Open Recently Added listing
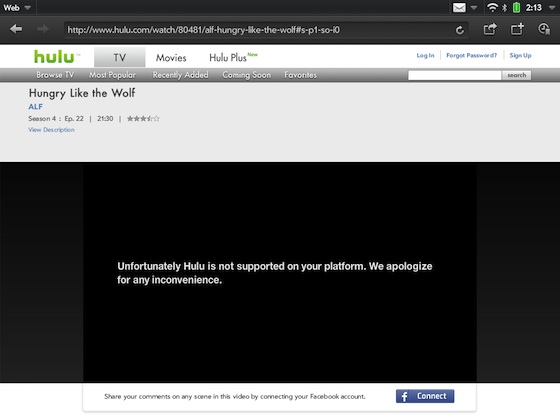Screen dimensions: 560x420 click(180, 75)
